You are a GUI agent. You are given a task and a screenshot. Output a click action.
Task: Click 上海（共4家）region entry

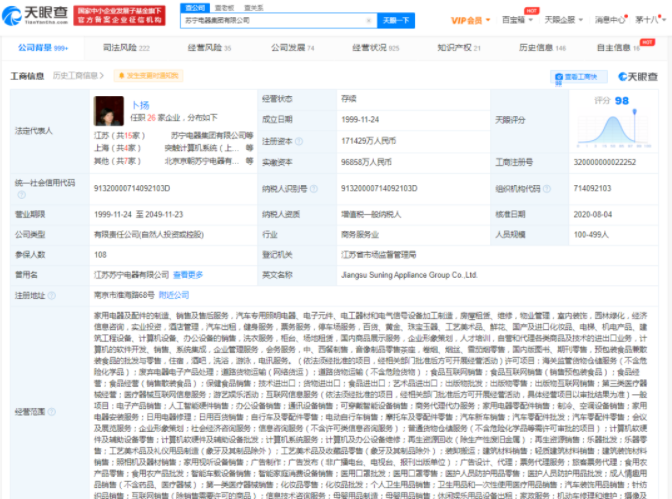coord(117,148)
